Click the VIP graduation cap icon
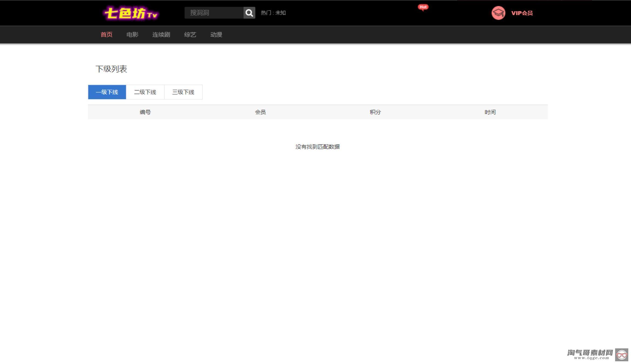The height and width of the screenshot is (364, 631). click(498, 13)
